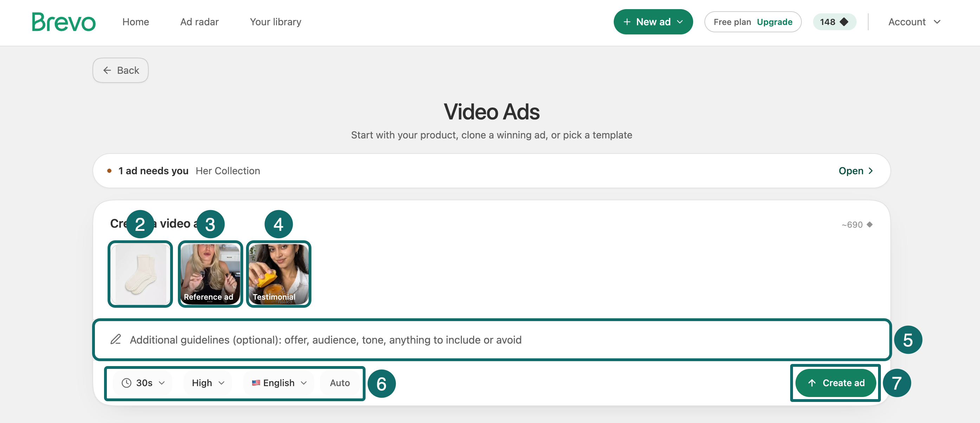
Task: Open the pending ad via Open link
Action: click(856, 171)
